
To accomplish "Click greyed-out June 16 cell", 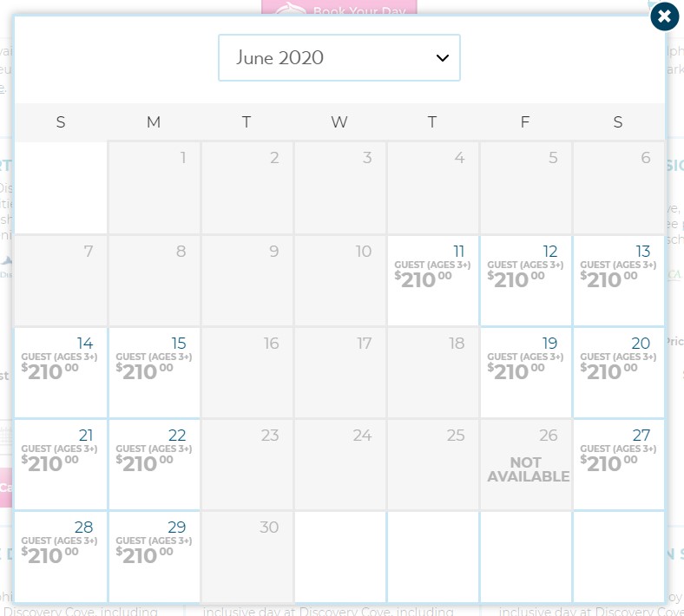I will click(247, 371).
